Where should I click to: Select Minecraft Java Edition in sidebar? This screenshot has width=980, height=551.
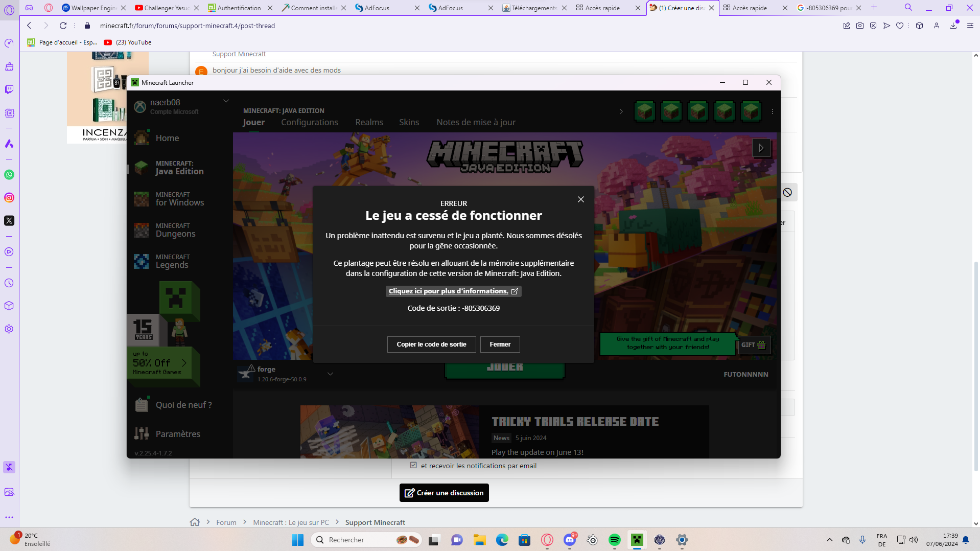(x=179, y=168)
